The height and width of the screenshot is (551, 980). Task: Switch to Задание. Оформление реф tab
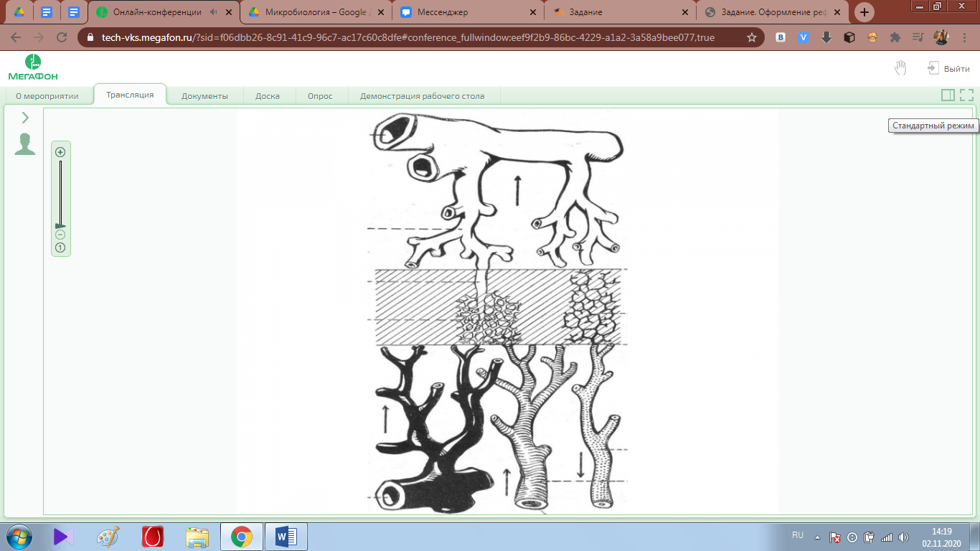(x=773, y=12)
